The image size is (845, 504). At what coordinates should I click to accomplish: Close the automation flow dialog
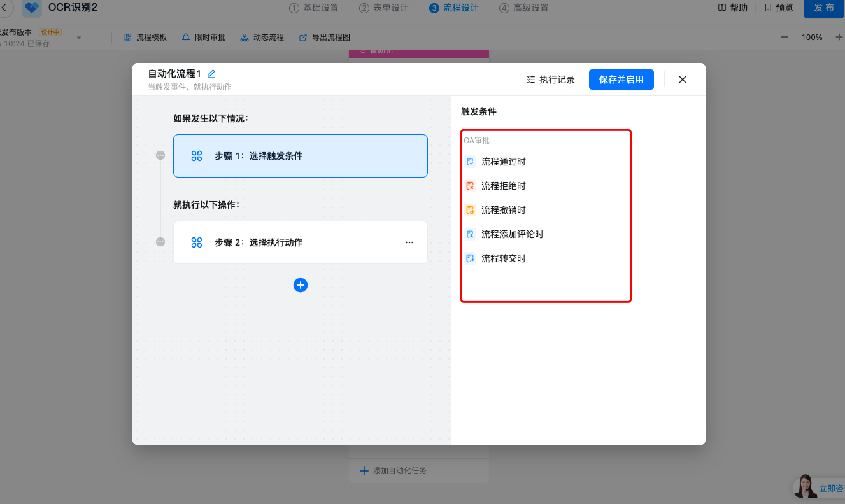pyautogui.click(x=683, y=80)
